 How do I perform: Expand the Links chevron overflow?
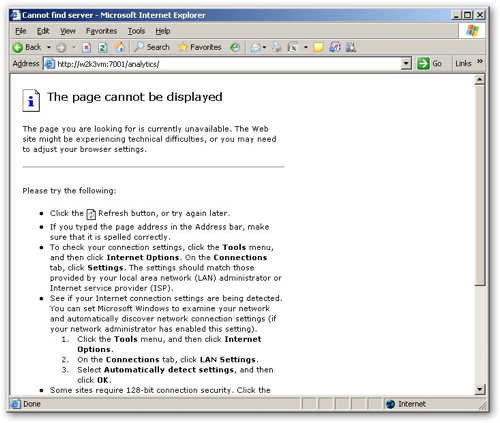[480, 61]
